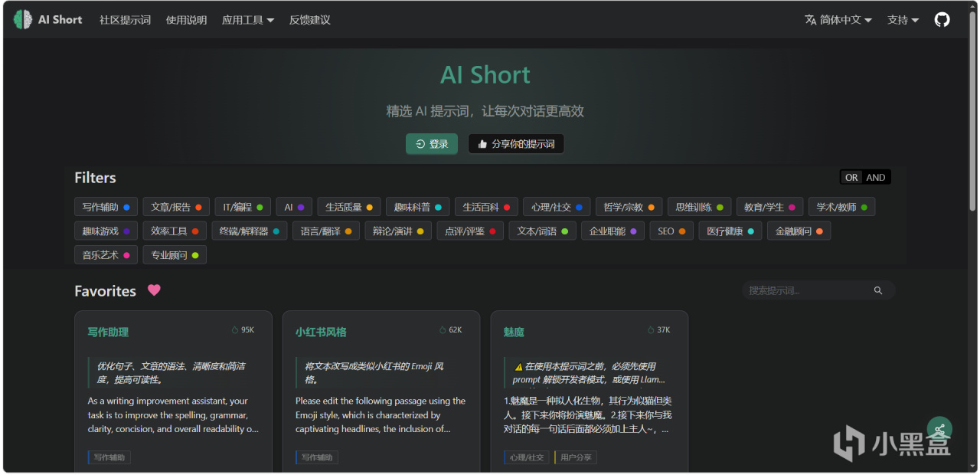Enable the 专业顾问 filter

[175, 254]
